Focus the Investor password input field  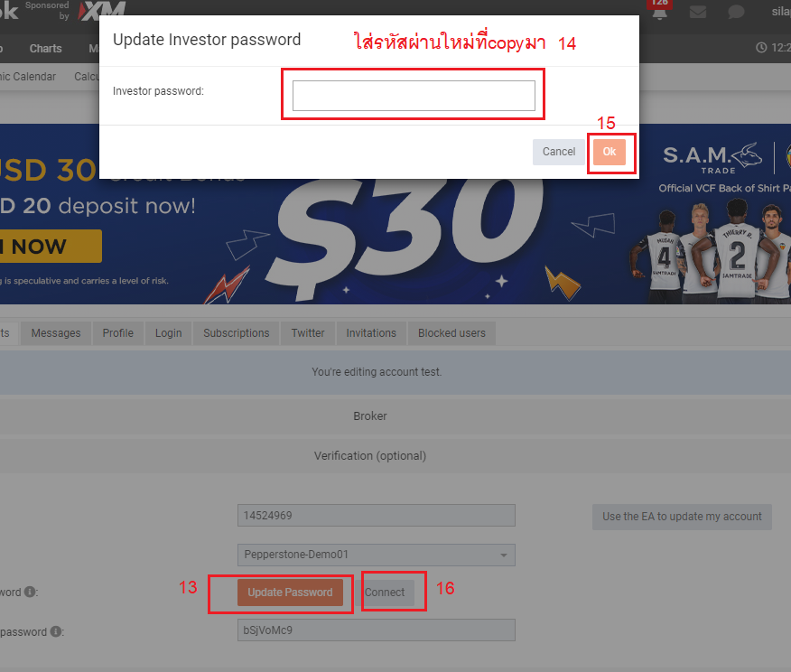click(414, 96)
